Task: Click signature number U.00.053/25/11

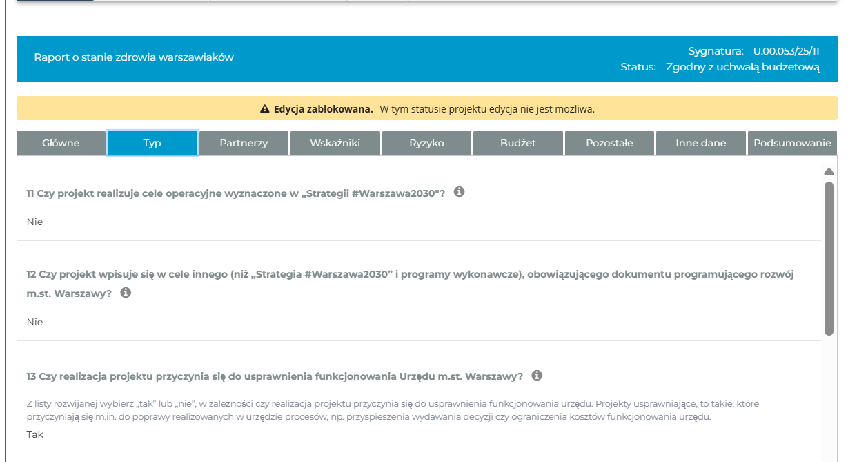Action: [786, 51]
